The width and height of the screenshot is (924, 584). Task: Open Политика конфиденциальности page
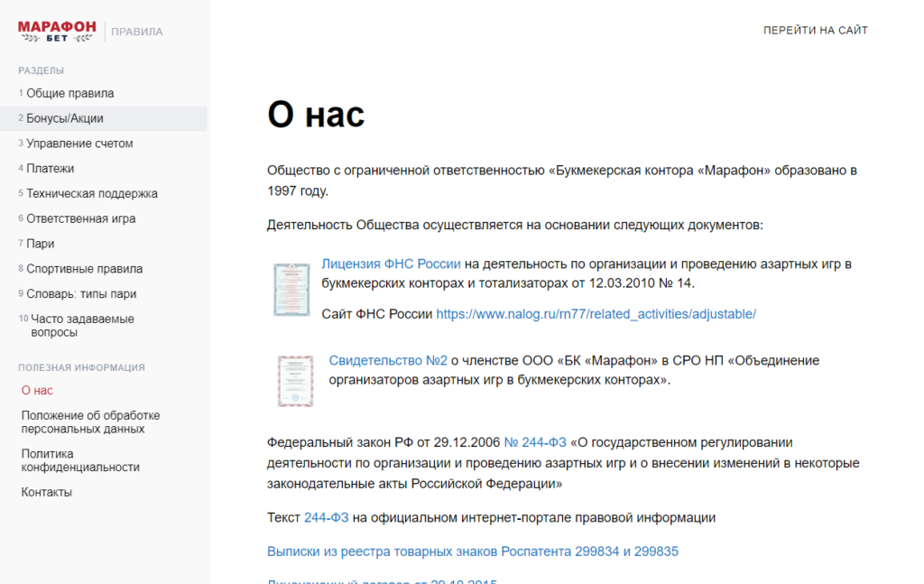coord(80,460)
